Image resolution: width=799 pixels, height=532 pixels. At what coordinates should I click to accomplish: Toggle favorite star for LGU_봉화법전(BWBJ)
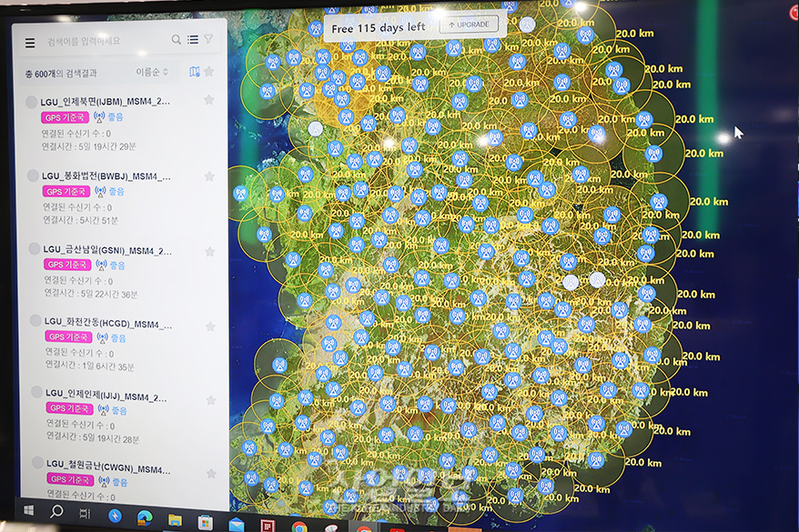click(x=209, y=176)
